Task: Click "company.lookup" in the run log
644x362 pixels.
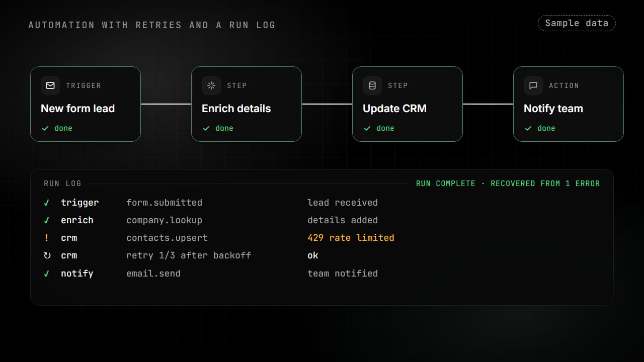Action: [164, 220]
